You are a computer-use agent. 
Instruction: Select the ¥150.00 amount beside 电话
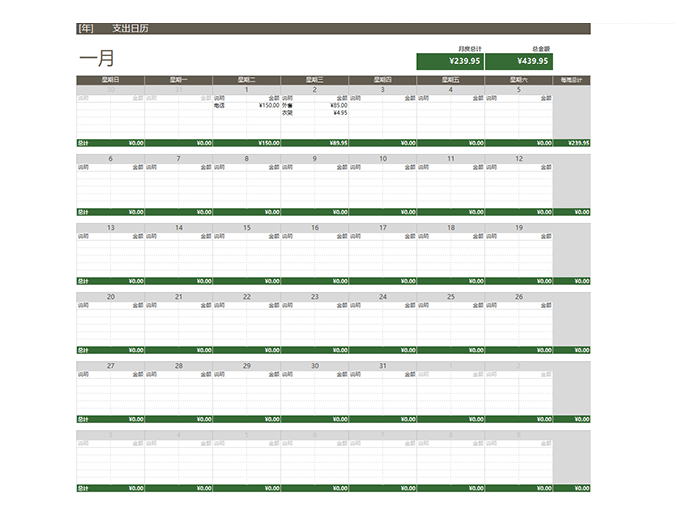tap(269, 105)
